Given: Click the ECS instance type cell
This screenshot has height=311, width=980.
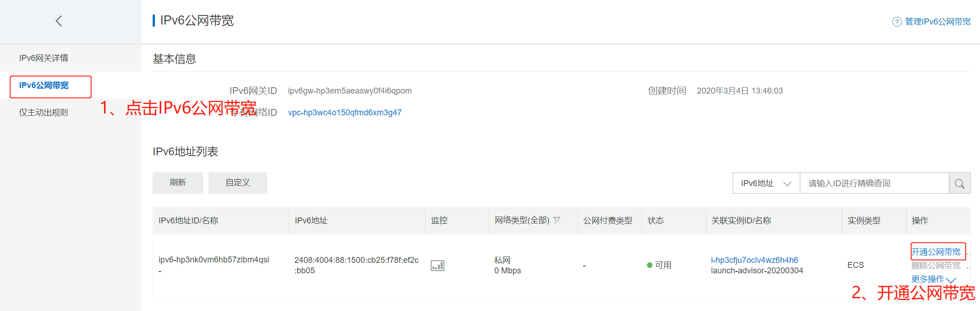Looking at the screenshot, I should pyautogui.click(x=856, y=265).
